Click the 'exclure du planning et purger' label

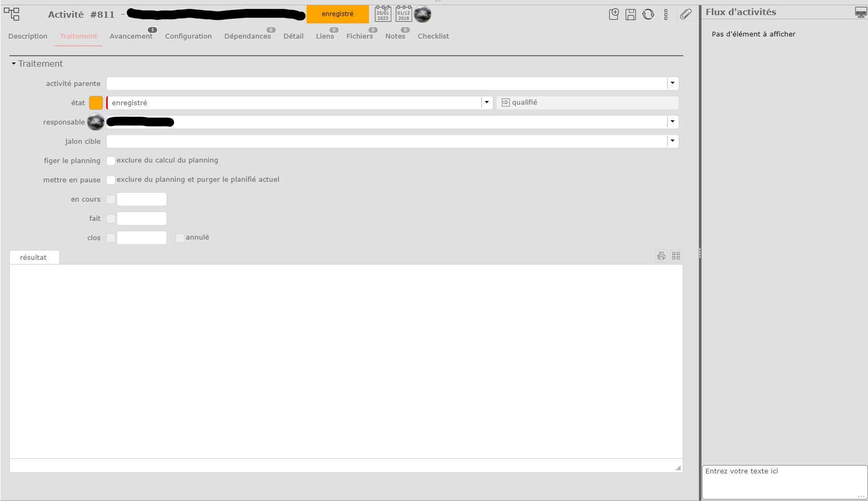198,180
